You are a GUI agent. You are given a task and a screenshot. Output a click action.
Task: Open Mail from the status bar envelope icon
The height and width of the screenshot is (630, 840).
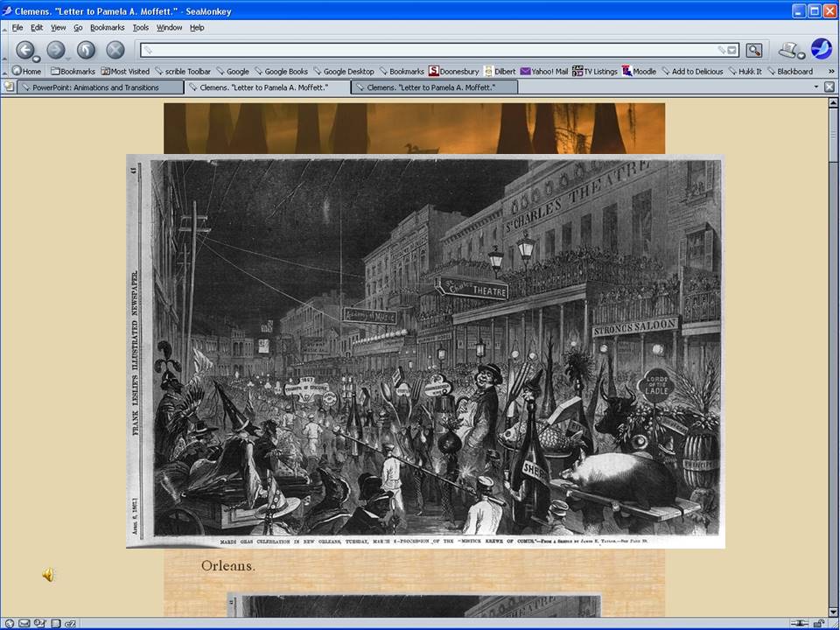point(24,624)
